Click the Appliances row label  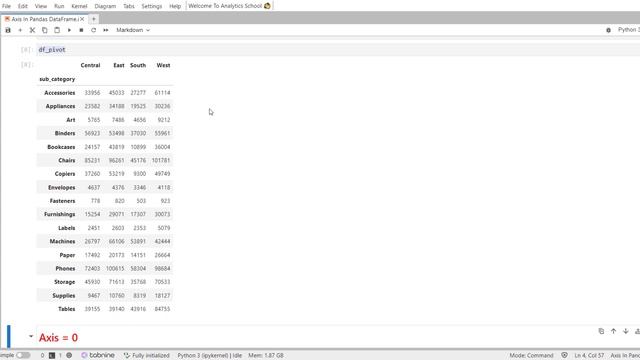(x=60, y=106)
